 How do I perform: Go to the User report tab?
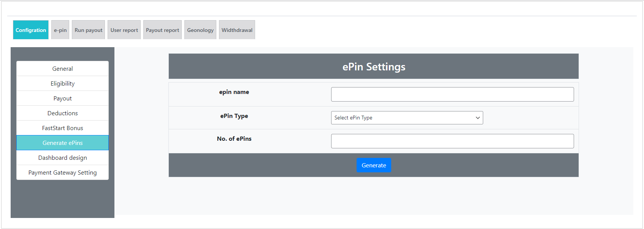click(124, 30)
